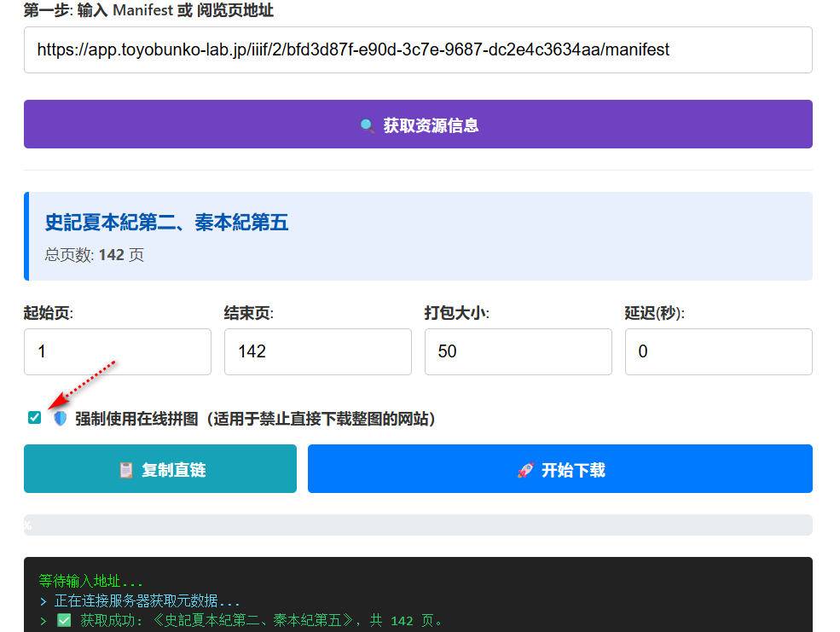Click the 延迟(秒) input field

pos(718,352)
